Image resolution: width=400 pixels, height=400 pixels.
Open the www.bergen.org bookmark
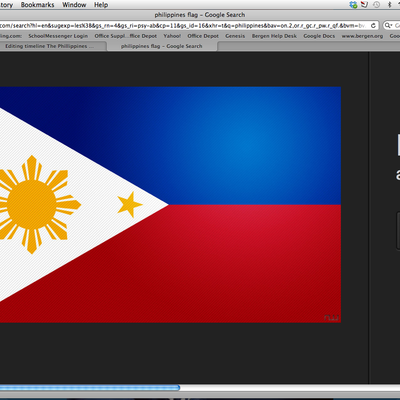pyautogui.click(x=362, y=36)
